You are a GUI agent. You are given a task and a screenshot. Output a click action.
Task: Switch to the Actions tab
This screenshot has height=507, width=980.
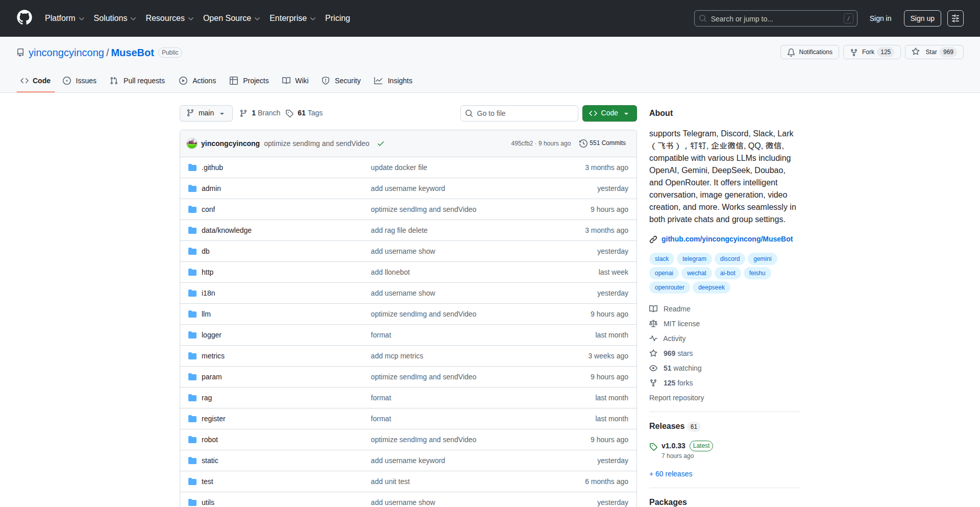click(x=198, y=81)
